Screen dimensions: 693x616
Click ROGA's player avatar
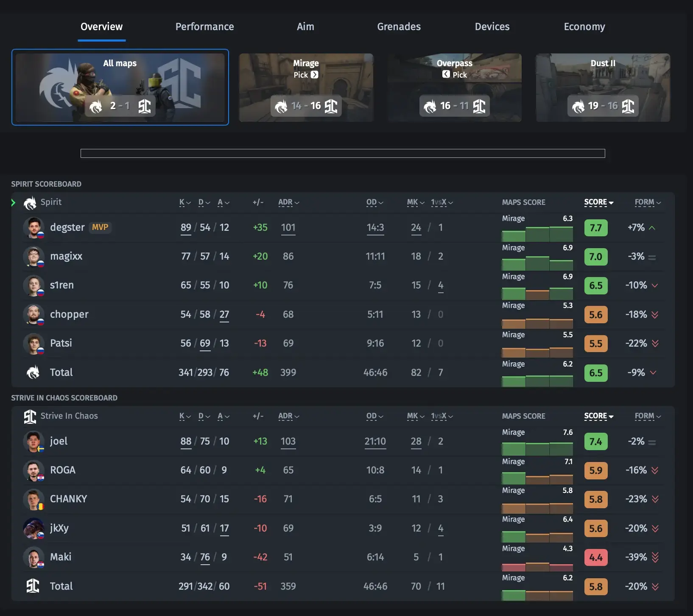coord(34,470)
